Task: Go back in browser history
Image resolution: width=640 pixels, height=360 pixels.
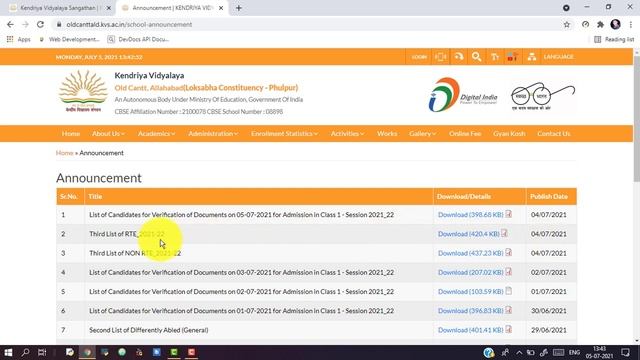Action: [10, 24]
